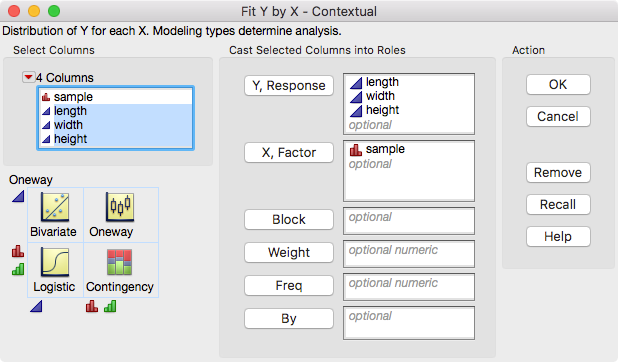The image size is (618, 362).
Task: Click the blue continuous triangle below Logistic
Action: (x=36, y=306)
